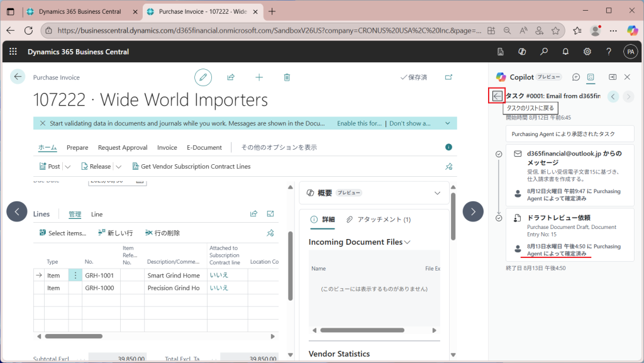This screenshot has width=644, height=363.
Task: Expand the Release dropdown arrow
Action: click(119, 166)
